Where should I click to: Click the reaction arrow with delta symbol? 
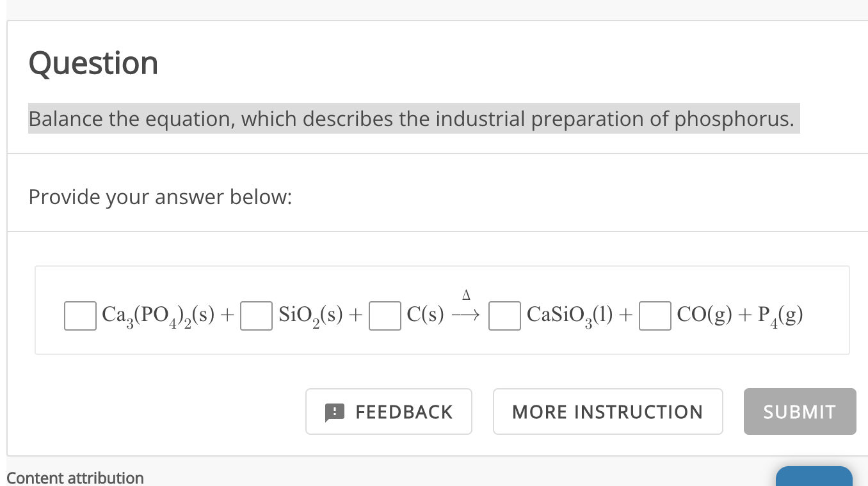(465, 310)
